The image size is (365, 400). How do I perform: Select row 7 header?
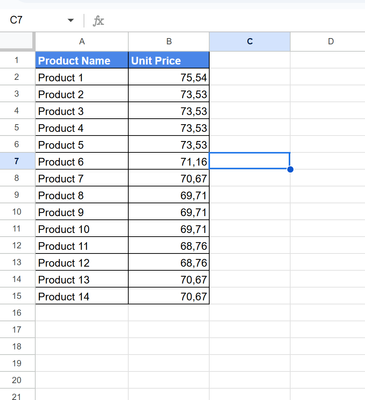pyautogui.click(x=17, y=161)
